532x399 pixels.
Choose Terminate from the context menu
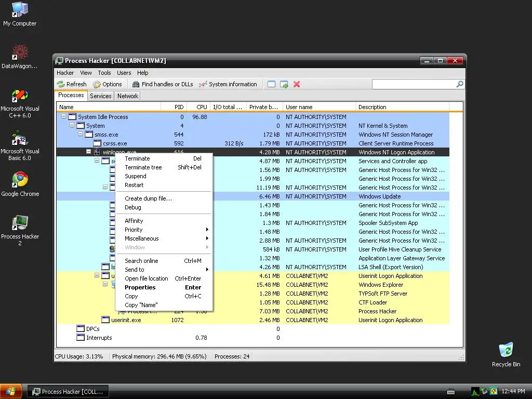click(164, 158)
